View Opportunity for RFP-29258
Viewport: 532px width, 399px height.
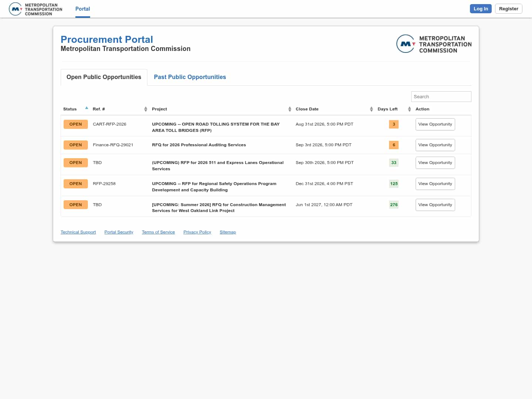click(x=435, y=184)
